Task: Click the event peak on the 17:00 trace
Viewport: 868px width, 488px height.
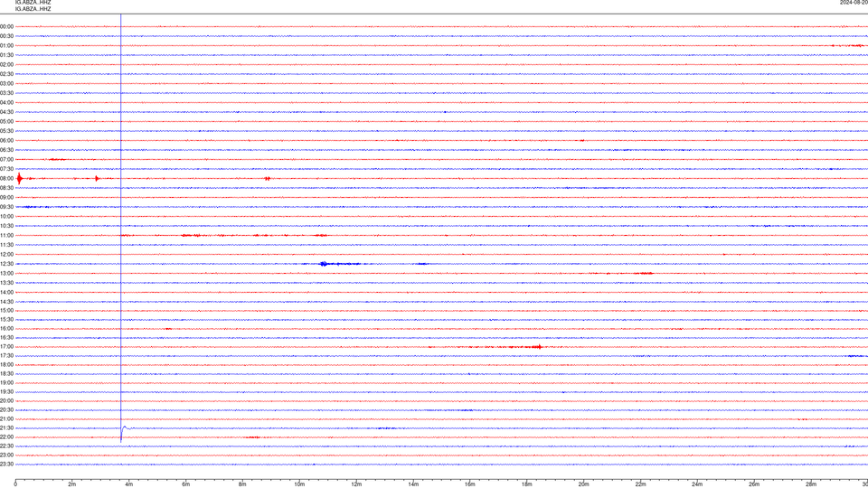Action: pyautogui.click(x=539, y=347)
